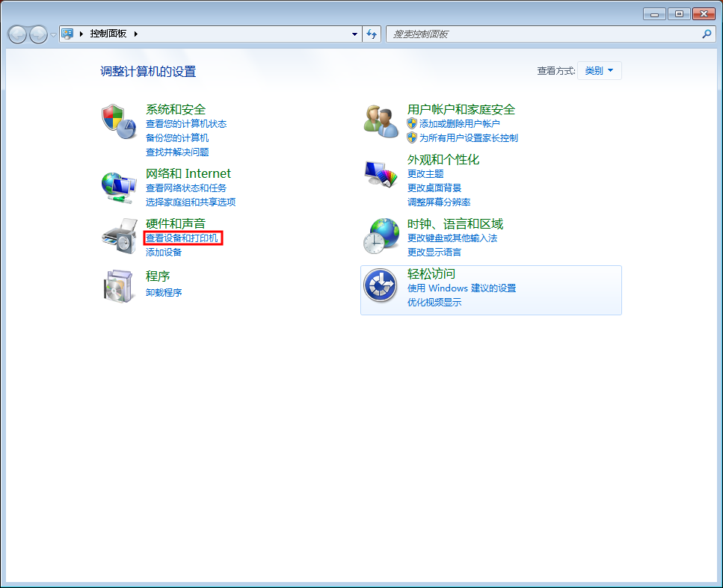Image resolution: width=723 pixels, height=588 pixels.
Task: Open the 调整屏幕分辨率 link
Action: pyautogui.click(x=439, y=202)
